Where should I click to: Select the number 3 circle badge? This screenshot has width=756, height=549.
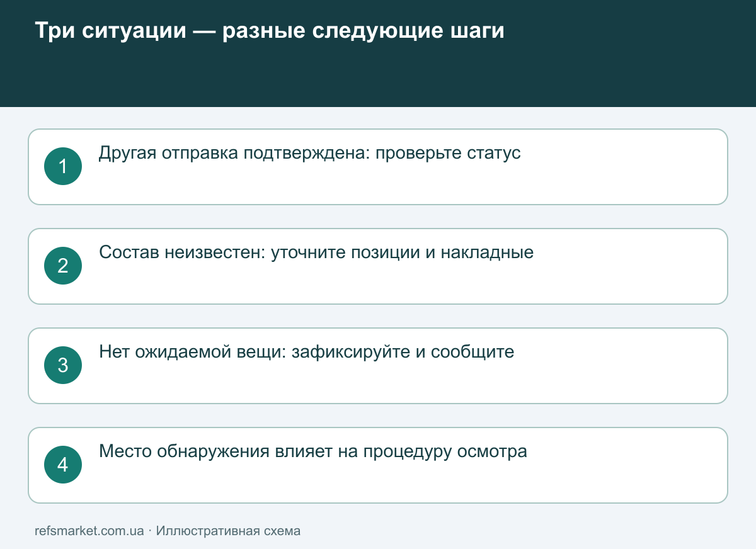pyautogui.click(x=63, y=365)
